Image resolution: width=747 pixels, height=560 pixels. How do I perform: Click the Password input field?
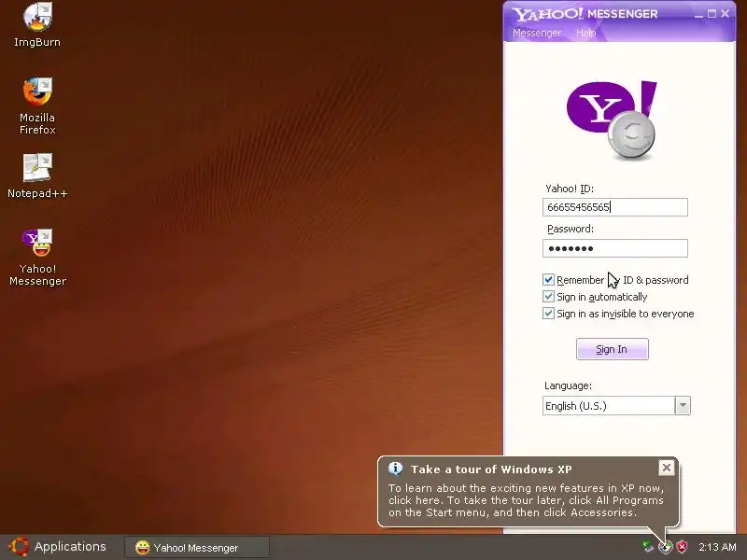click(615, 248)
